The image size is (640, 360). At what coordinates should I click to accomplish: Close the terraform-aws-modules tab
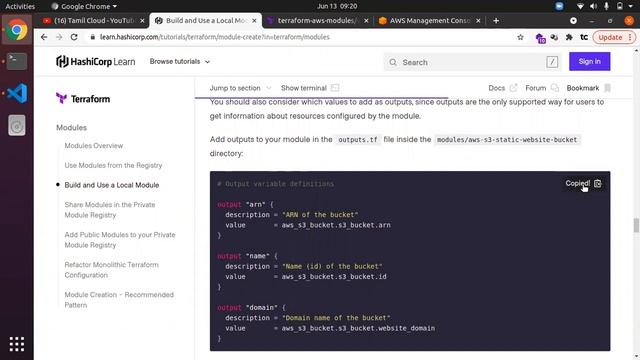(x=366, y=20)
